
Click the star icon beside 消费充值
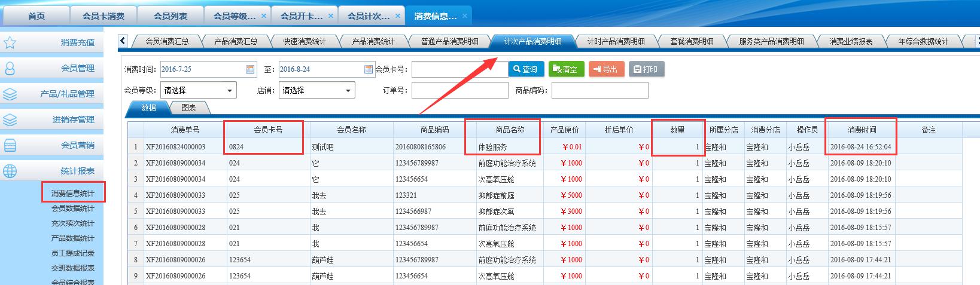coord(10,42)
